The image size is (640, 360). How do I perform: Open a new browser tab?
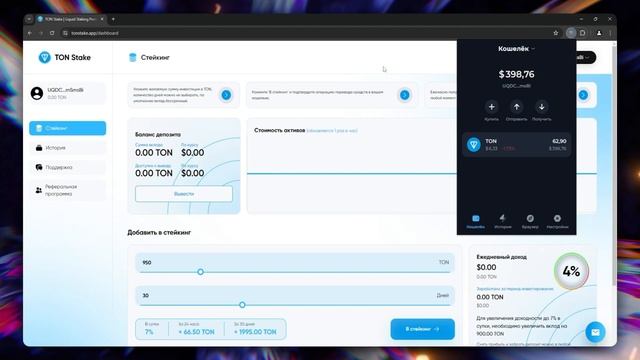coord(113,19)
